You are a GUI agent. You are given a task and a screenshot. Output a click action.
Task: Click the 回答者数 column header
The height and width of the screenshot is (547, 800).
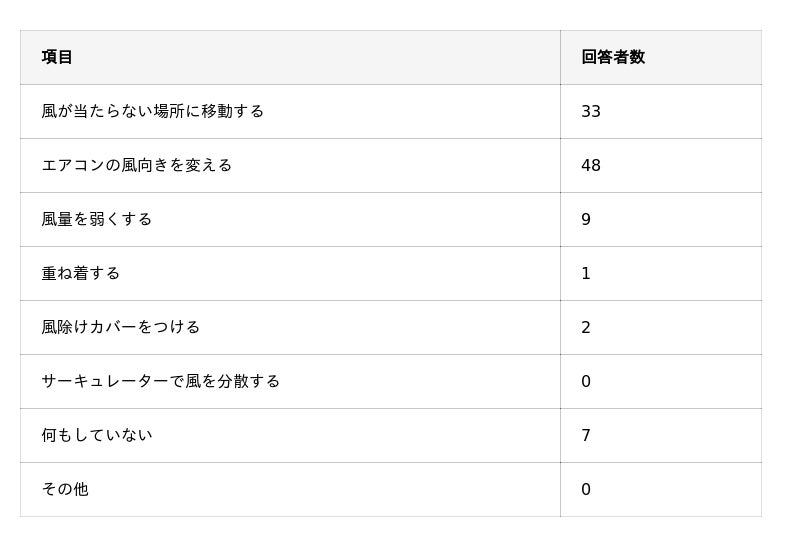612,57
